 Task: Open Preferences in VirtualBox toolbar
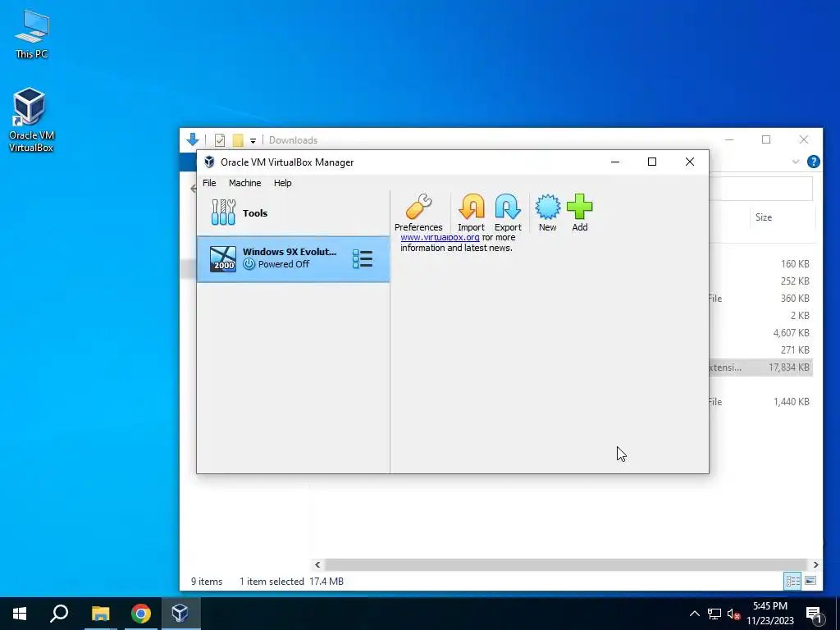tap(418, 212)
